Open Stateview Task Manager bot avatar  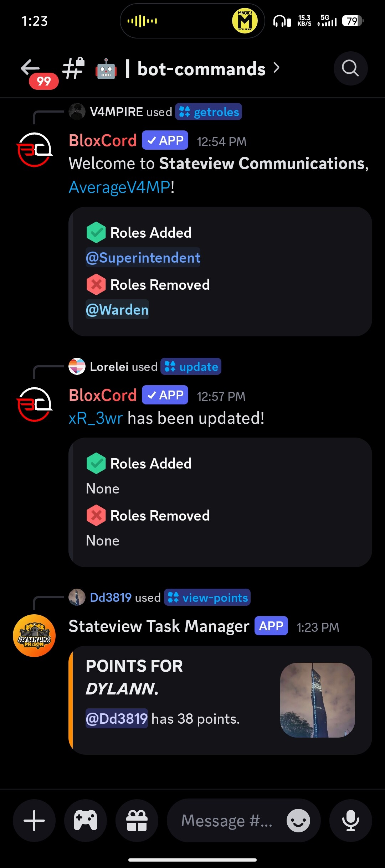34,636
